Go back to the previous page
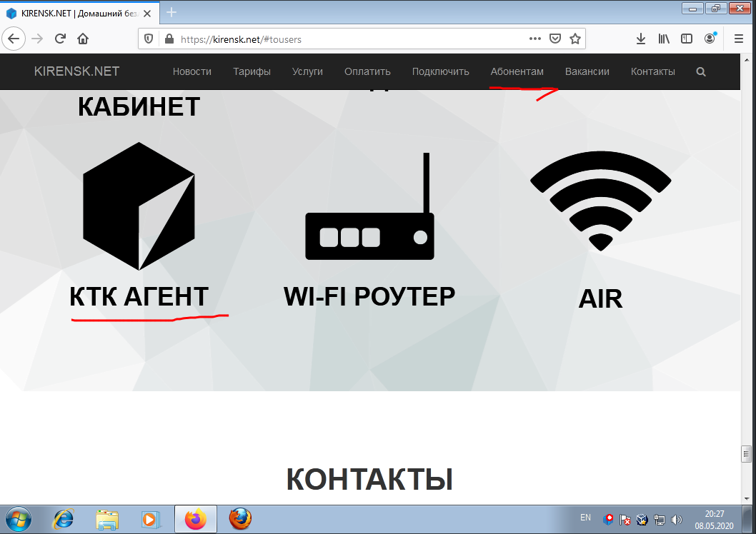Screen dimensions: 756x534 pos(14,39)
